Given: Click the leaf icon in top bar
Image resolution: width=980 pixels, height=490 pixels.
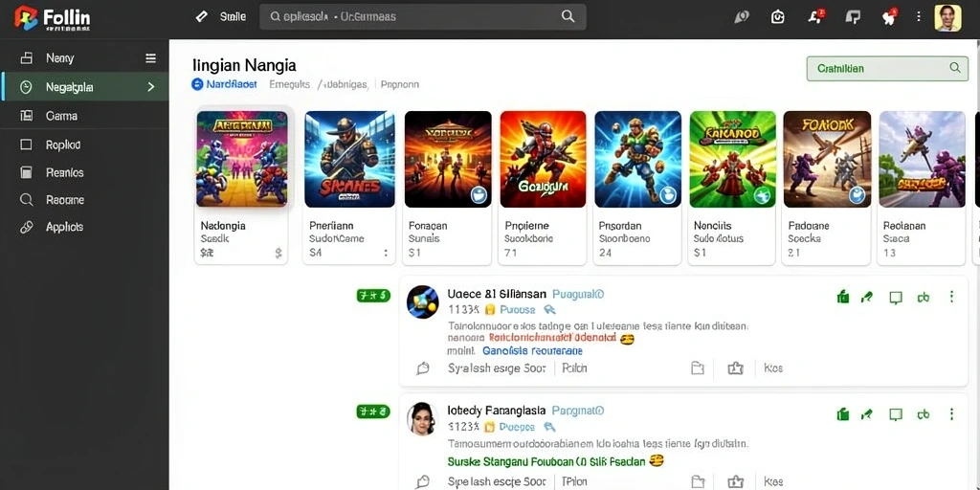Looking at the screenshot, I should click(742, 17).
